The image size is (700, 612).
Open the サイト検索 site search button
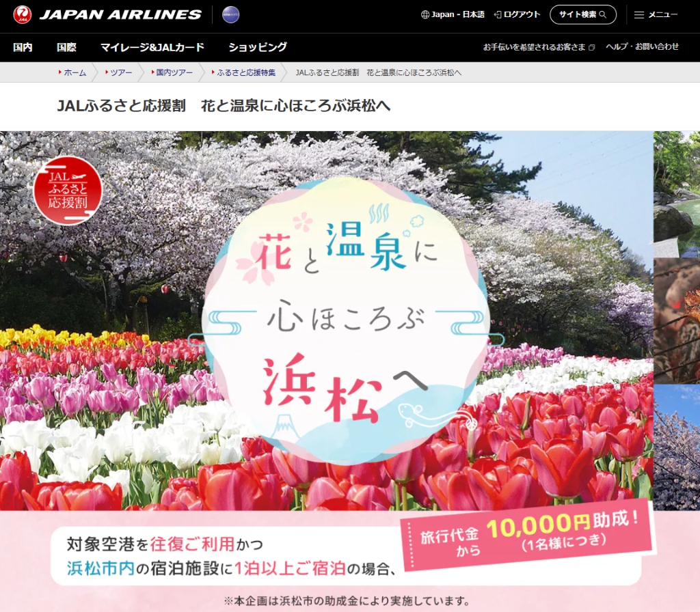click(583, 15)
